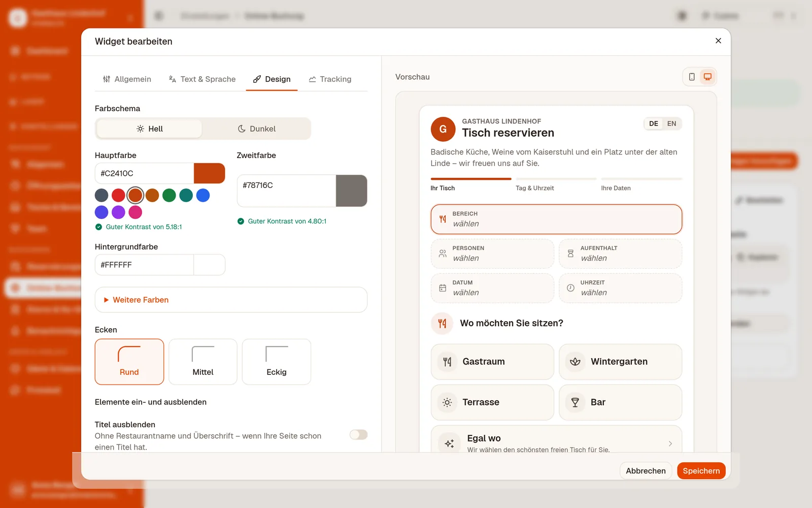Switch preview to desktop monitor view
The height and width of the screenshot is (508, 812).
pos(707,77)
